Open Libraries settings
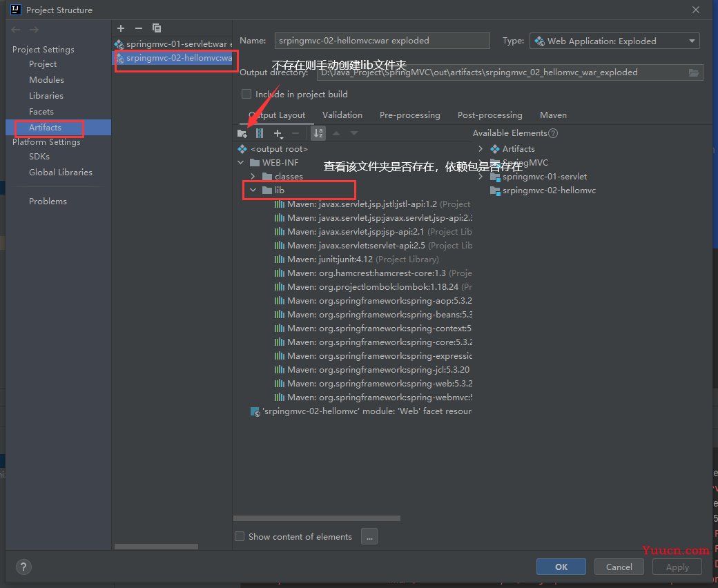This screenshot has width=718, height=588. tap(46, 96)
